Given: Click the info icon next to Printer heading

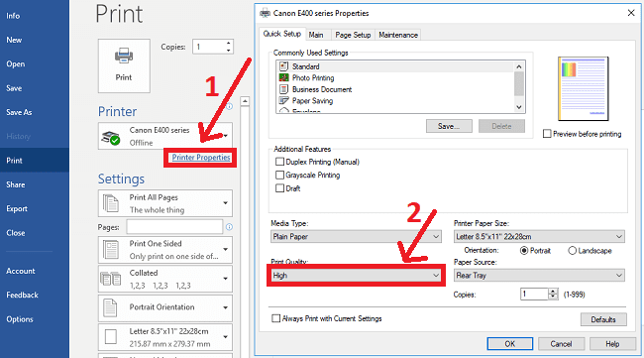Looking at the screenshot, I should pos(229,106).
